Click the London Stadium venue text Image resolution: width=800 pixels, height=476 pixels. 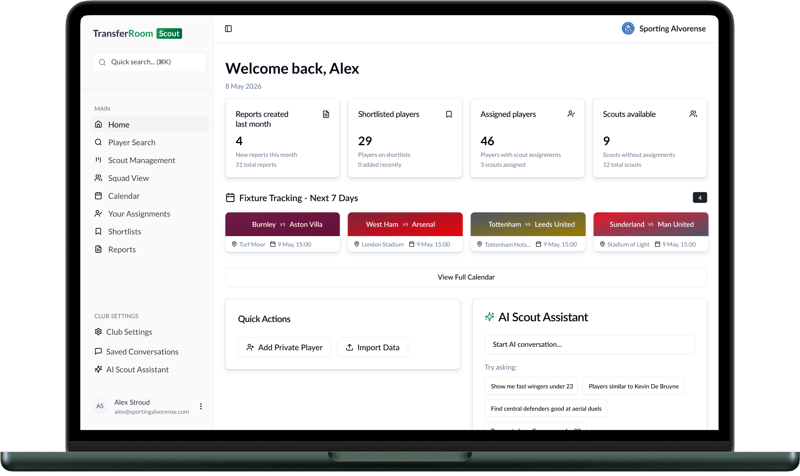pyautogui.click(x=383, y=244)
